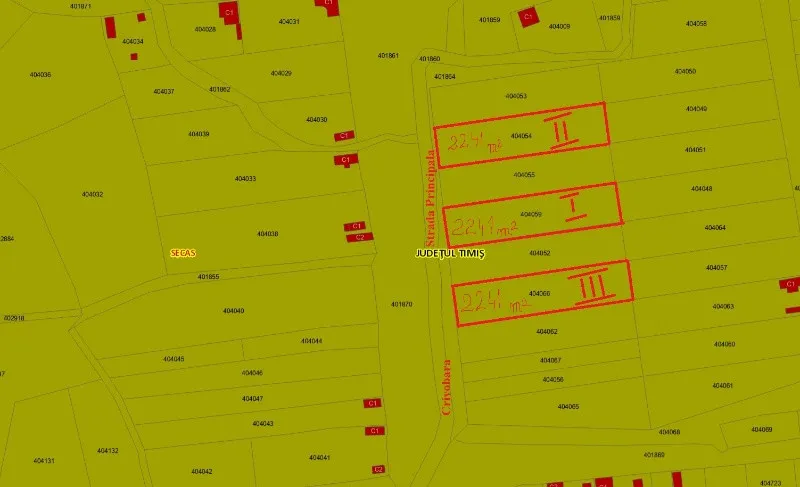Viewport: 800px width, 487px height.
Task: Click parcel number 404131
Action: click(x=44, y=461)
